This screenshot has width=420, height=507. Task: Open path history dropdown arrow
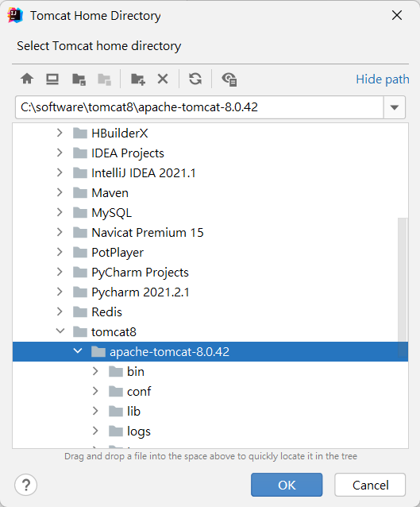394,107
